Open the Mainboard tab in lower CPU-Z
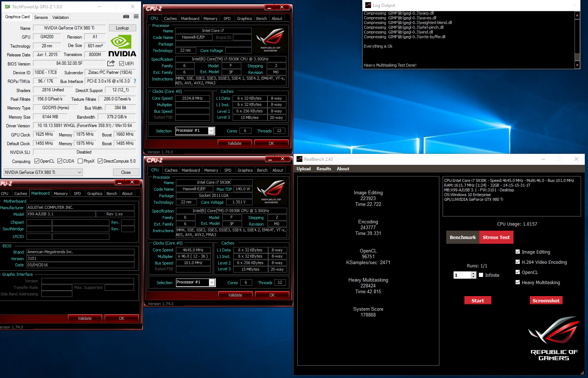Image resolution: width=588 pixels, height=378 pixels. pos(191,170)
